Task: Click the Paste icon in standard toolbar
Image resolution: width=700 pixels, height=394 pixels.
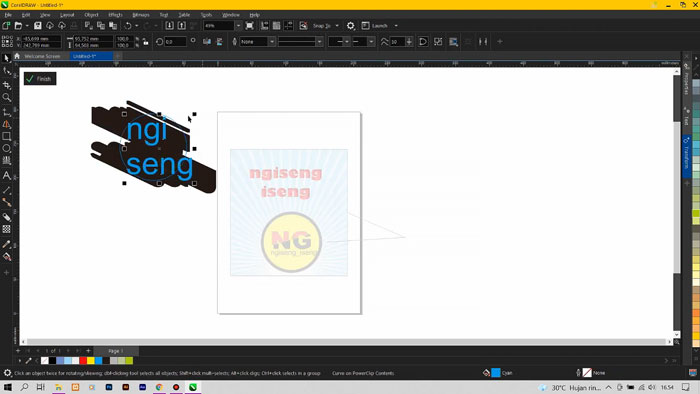Action: coord(113,26)
